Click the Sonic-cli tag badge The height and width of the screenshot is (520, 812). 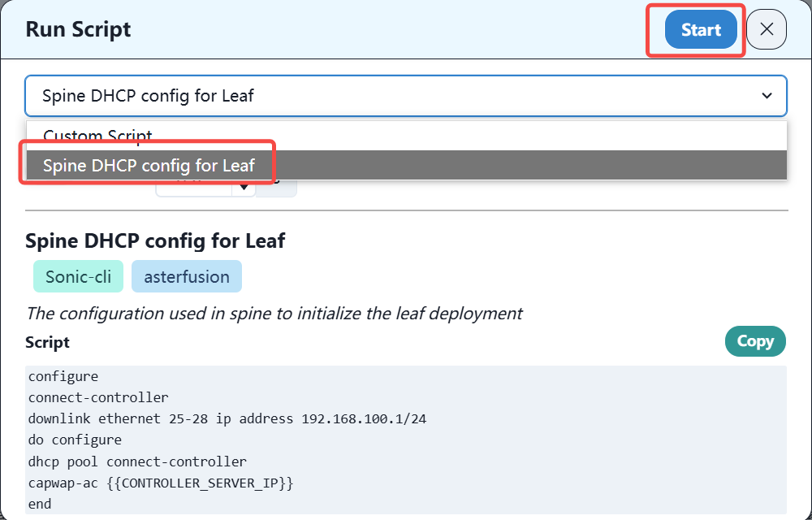coord(78,276)
